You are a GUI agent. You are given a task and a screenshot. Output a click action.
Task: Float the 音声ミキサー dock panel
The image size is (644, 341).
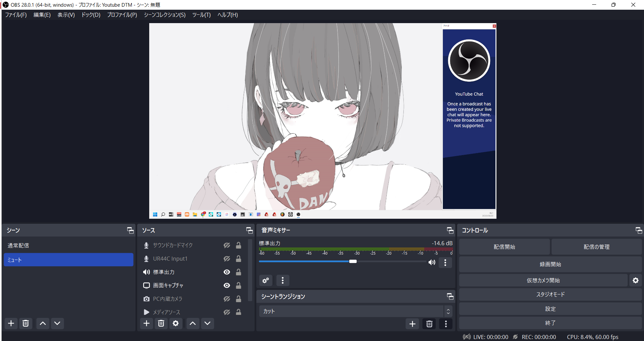(450, 230)
